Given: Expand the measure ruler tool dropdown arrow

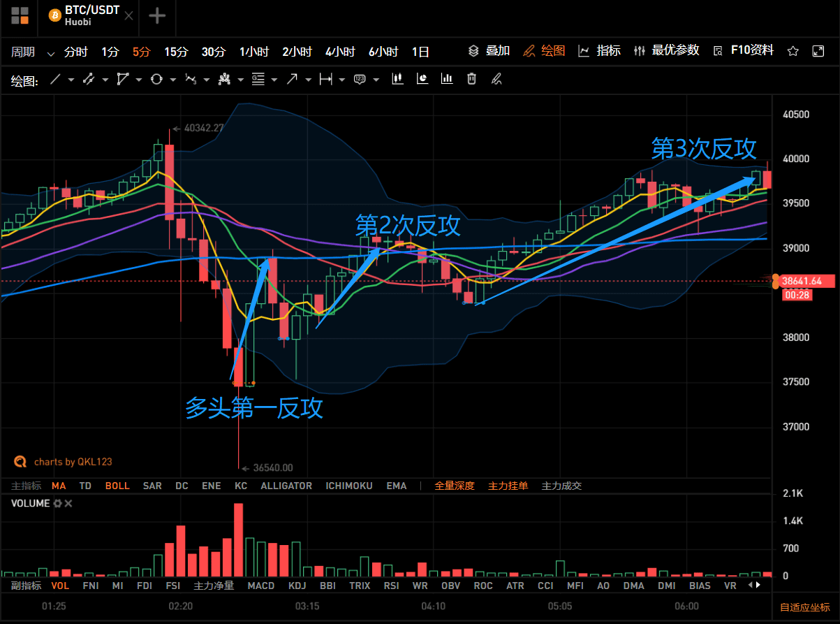Looking at the screenshot, I should [x=342, y=80].
